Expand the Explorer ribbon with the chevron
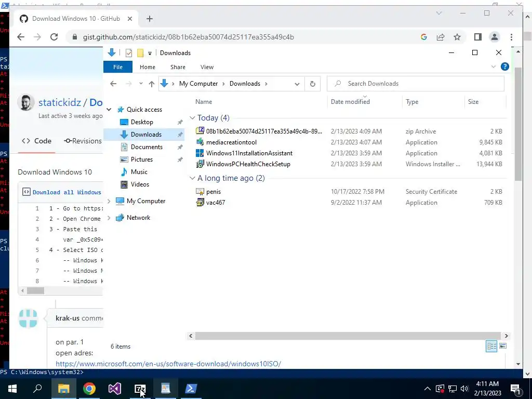The image size is (532, 399). click(x=494, y=66)
